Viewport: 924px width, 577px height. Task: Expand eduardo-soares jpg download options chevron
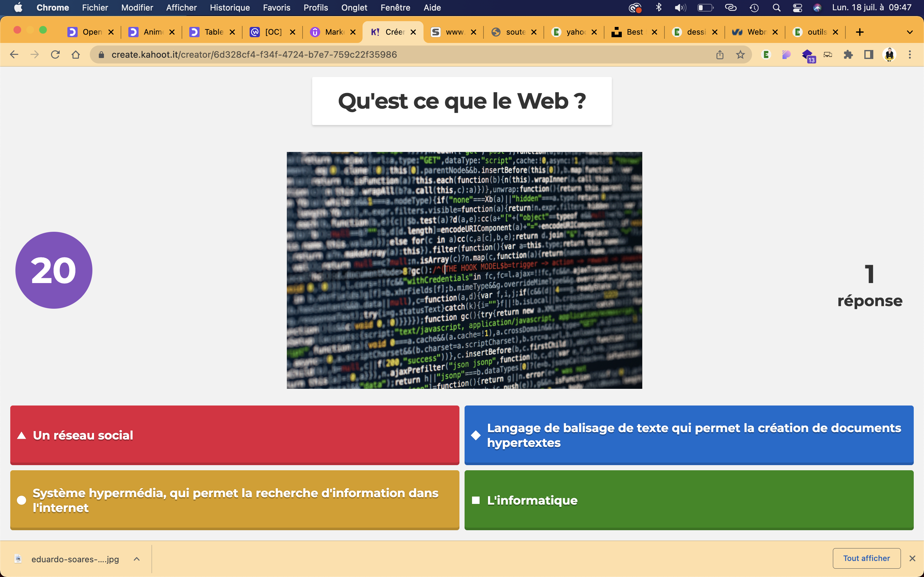[x=137, y=559]
